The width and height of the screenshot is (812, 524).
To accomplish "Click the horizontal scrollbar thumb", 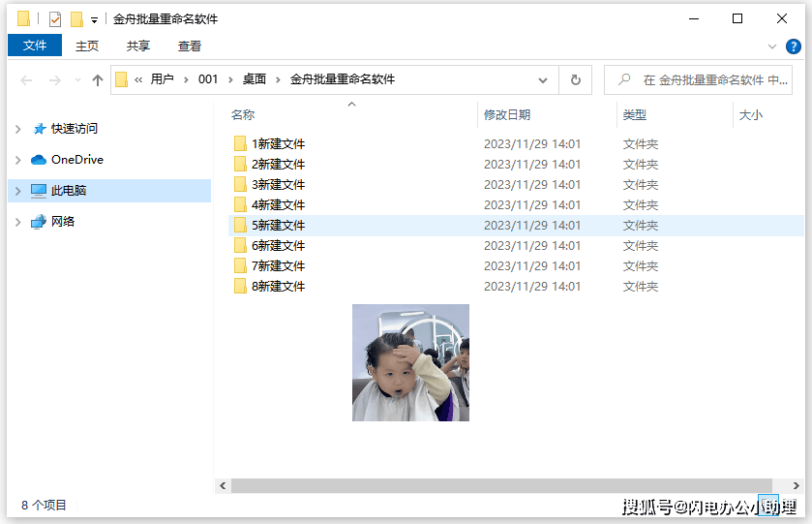I will (501, 485).
